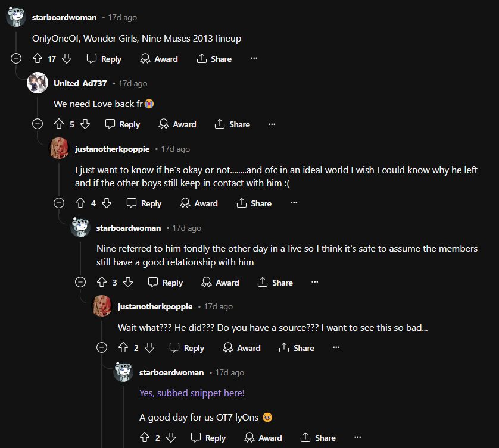Open the overflow menu on the top comment
Screen dimensions: 499x448
pyautogui.click(x=254, y=58)
